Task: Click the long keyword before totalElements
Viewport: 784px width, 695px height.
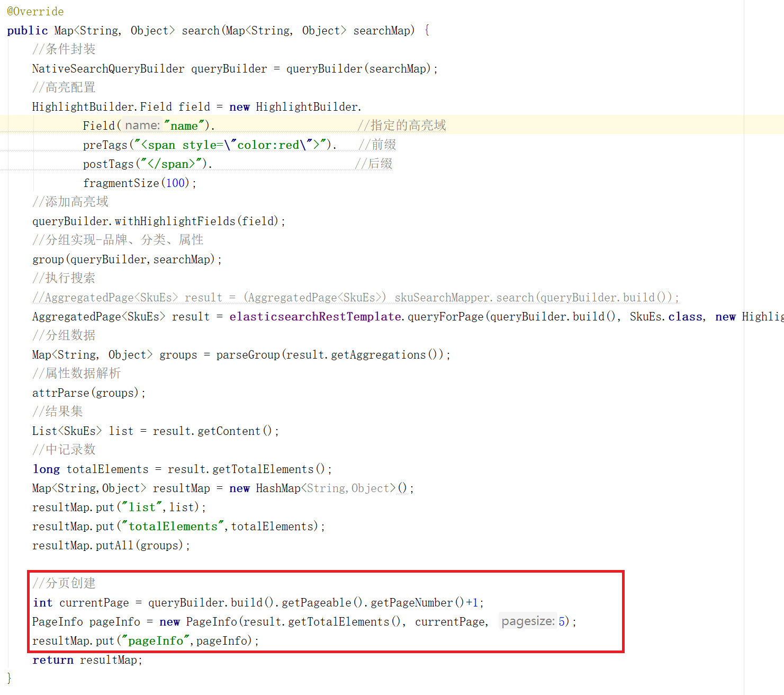Action: tap(46, 469)
